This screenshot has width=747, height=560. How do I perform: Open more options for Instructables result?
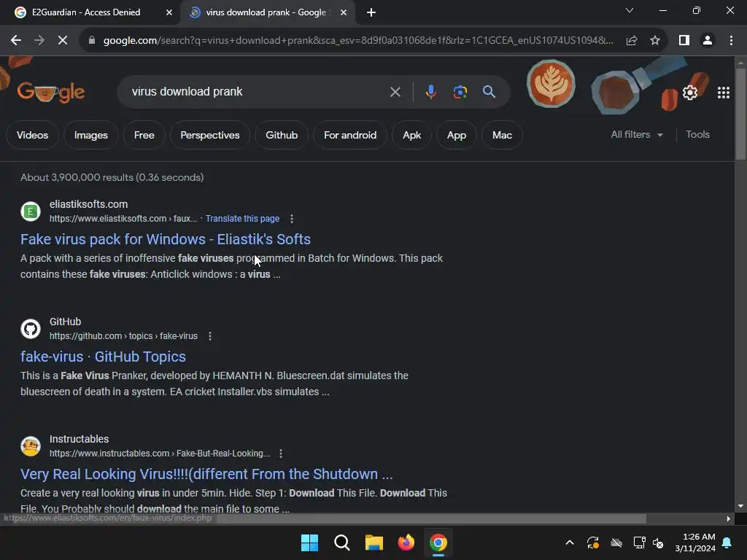pyautogui.click(x=281, y=454)
